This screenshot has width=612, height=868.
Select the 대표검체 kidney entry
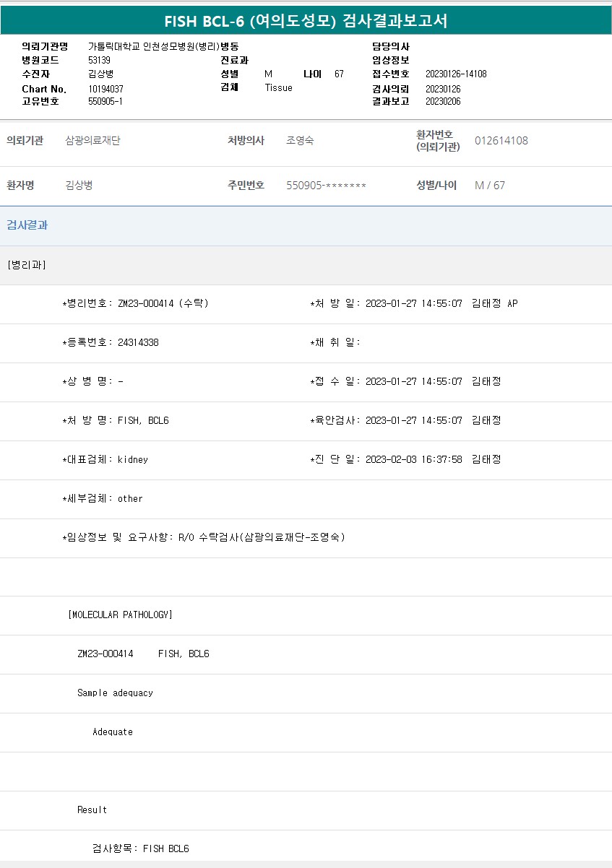point(105,459)
